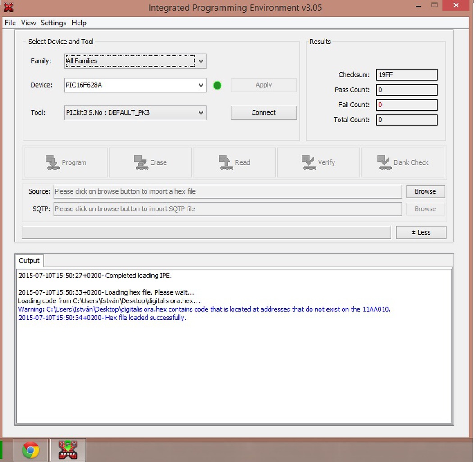Expand the Family dropdown arrow
This screenshot has width=476, height=462.
pyautogui.click(x=201, y=61)
